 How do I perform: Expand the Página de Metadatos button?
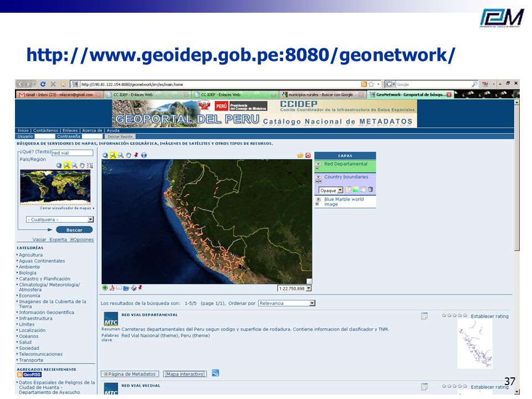tap(130, 374)
